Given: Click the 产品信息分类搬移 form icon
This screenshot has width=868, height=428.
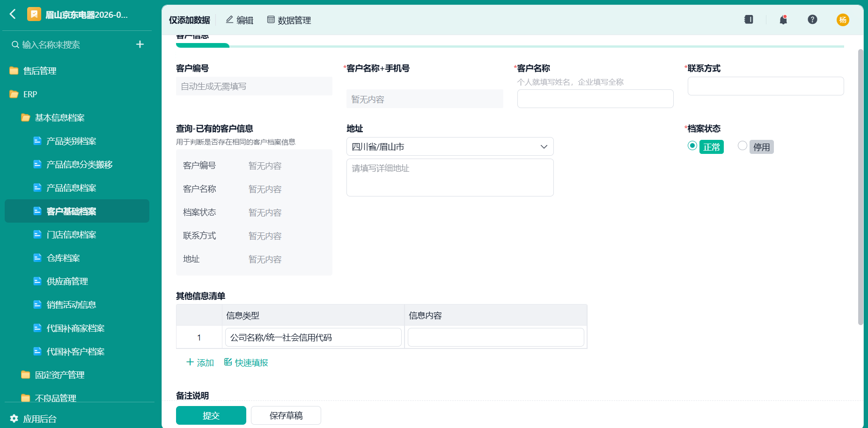Looking at the screenshot, I should tap(37, 164).
